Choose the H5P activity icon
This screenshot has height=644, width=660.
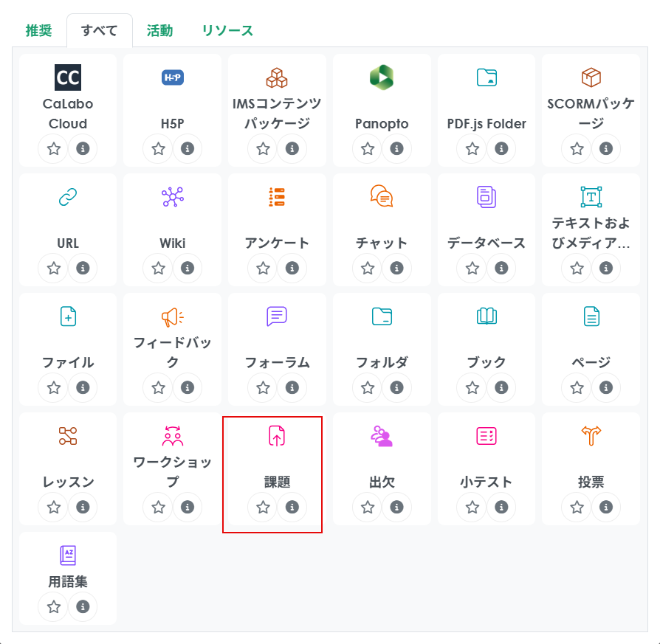click(172, 77)
